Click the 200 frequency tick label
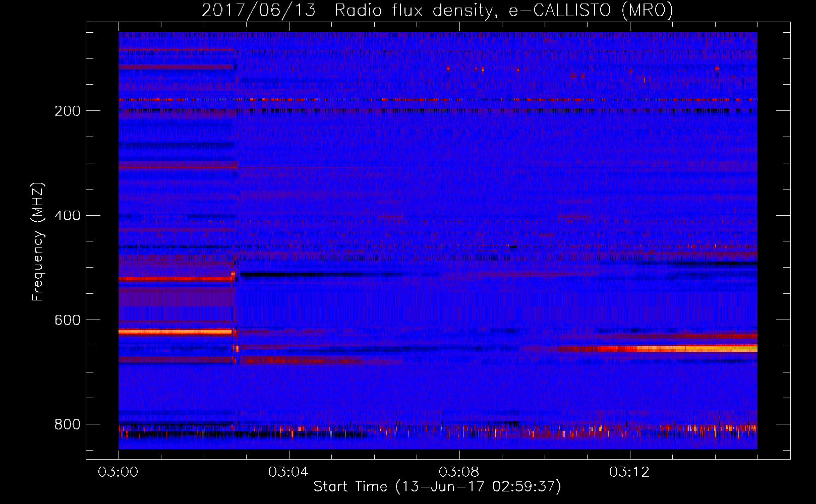The width and height of the screenshot is (816, 504). point(68,111)
